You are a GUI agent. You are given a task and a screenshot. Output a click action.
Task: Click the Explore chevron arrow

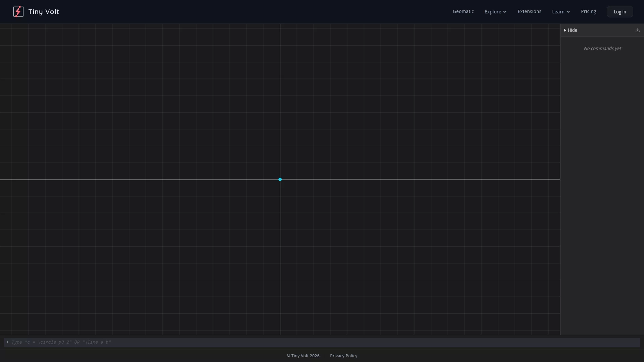click(505, 12)
